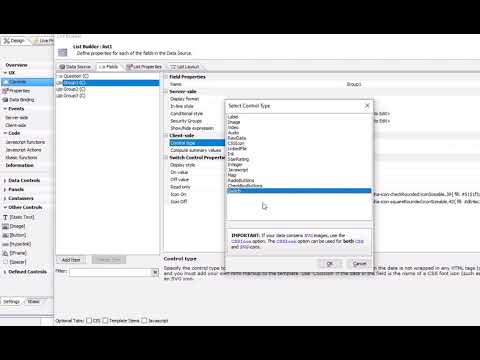Open the List Properties tab
The width and height of the screenshot is (480, 360).
144,67
